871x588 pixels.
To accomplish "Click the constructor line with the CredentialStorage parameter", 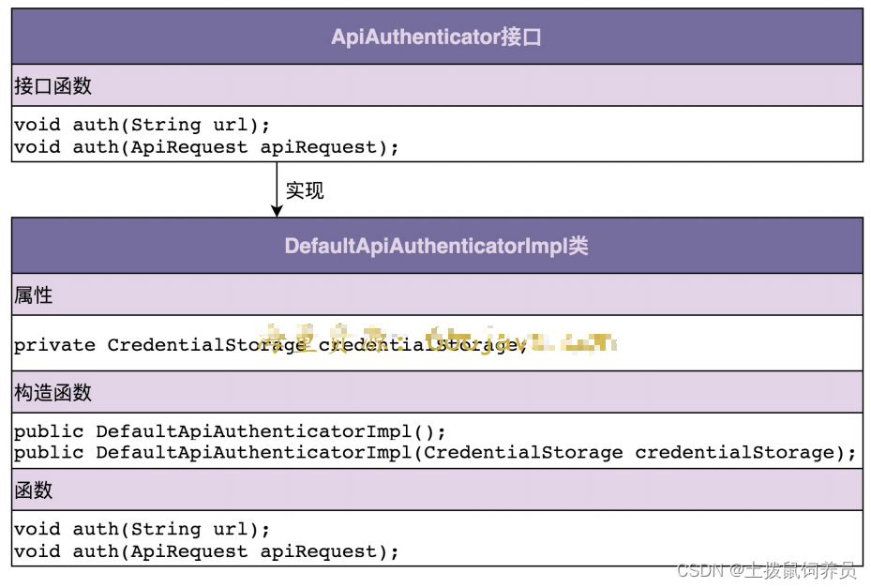I will click(435, 453).
